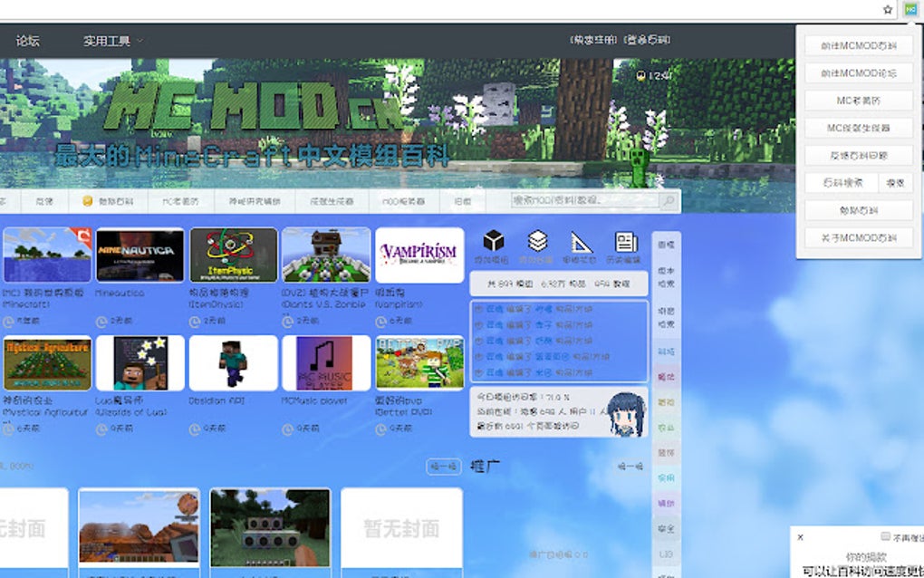Screen dimensions: 924x578
Task: Click the 换一换 button beside 推广 heading
Action: coord(630,467)
